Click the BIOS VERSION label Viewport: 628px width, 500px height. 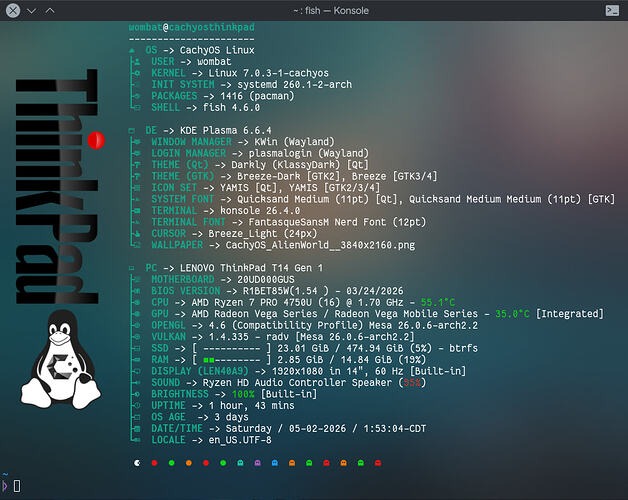click(x=185, y=291)
